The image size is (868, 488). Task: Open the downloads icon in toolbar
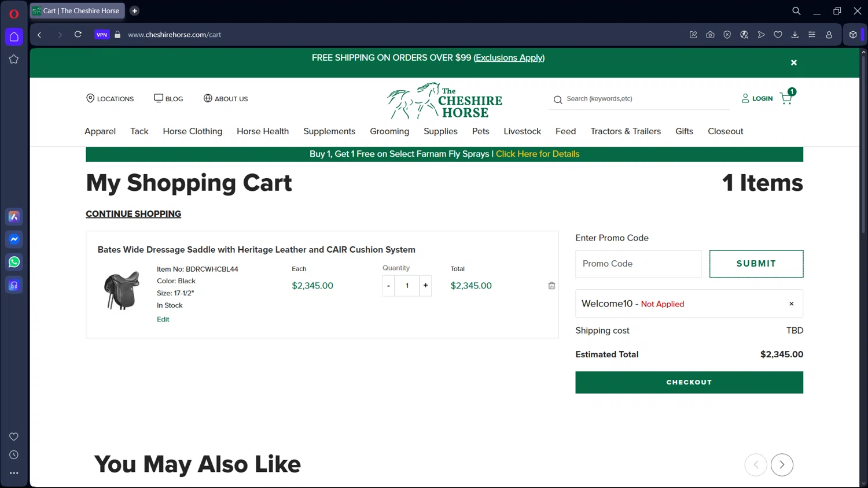tap(795, 35)
